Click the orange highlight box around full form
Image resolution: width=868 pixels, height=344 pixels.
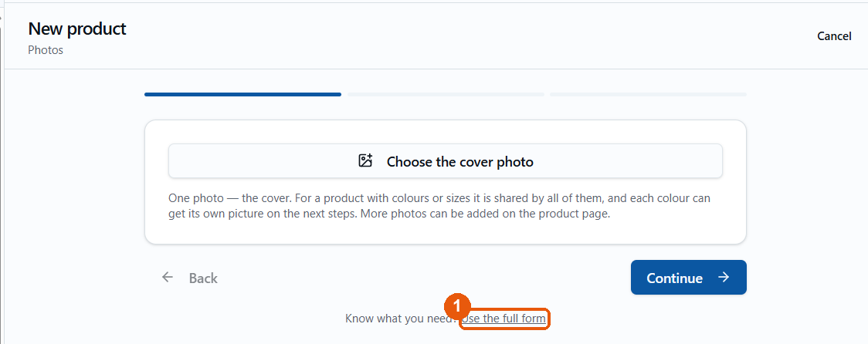(x=504, y=319)
